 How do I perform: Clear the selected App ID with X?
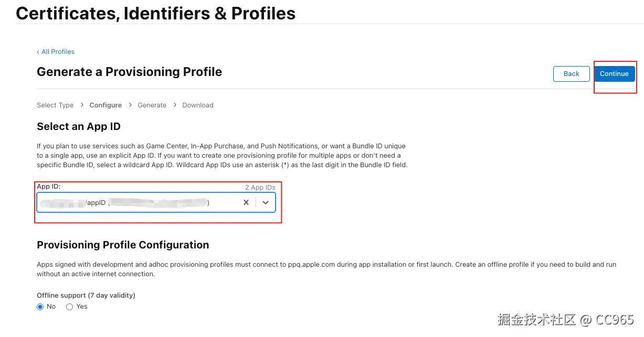coord(246,202)
